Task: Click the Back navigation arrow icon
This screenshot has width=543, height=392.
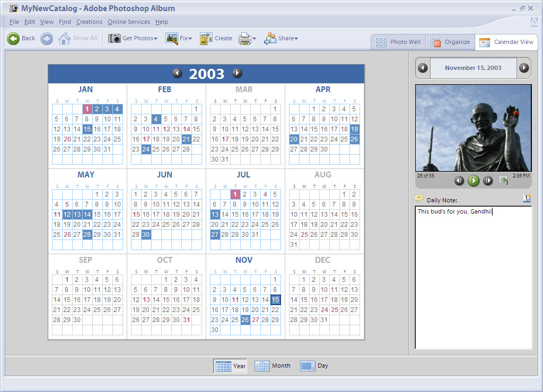Action: (13, 38)
